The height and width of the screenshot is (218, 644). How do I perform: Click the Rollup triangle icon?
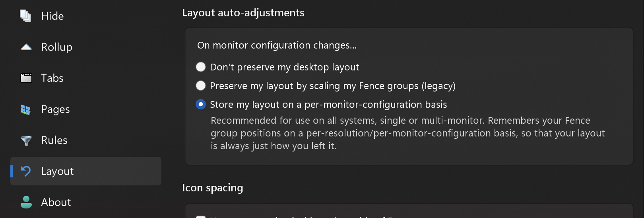coord(26,47)
